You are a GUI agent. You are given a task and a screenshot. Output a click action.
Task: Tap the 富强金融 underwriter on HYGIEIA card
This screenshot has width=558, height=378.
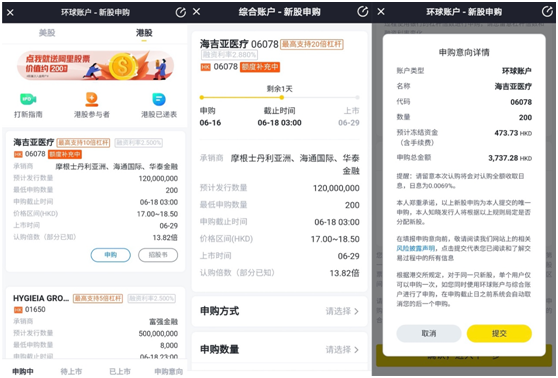pyautogui.click(x=163, y=322)
